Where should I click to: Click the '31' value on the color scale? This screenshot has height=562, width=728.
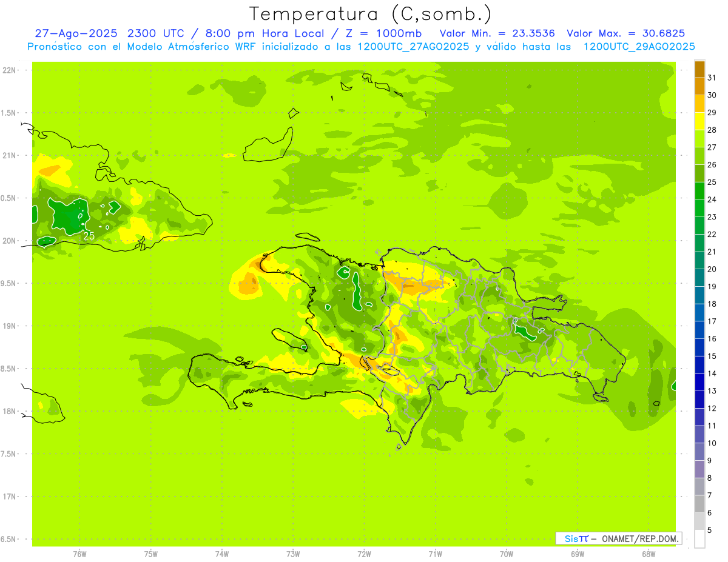(x=712, y=77)
